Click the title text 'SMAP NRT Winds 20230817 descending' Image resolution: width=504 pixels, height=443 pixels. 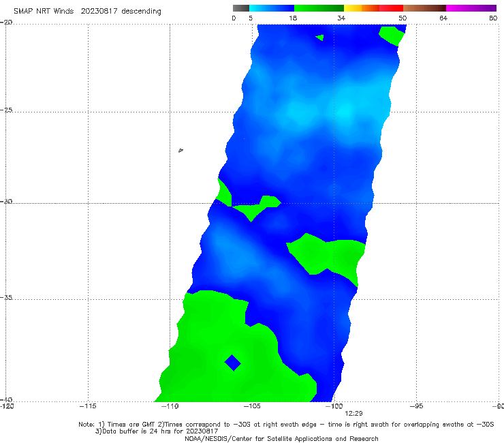87,12
